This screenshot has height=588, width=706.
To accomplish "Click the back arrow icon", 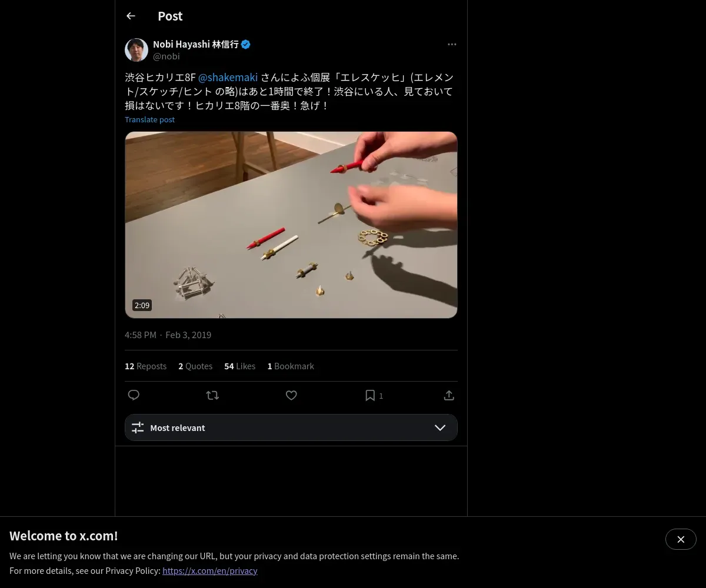I will tap(131, 16).
